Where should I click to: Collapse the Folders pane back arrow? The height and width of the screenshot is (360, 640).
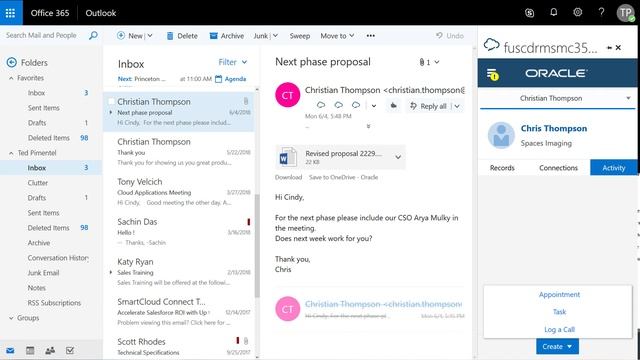pos(11,62)
